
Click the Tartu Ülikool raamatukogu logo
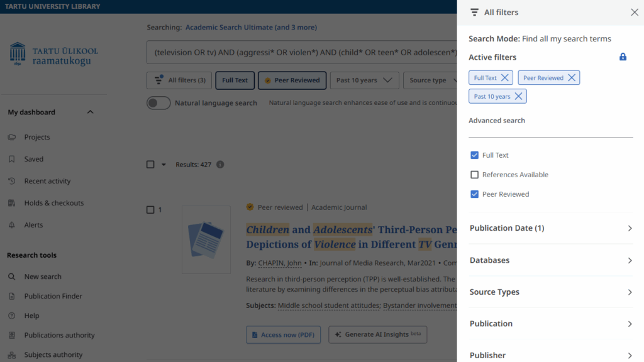tap(54, 55)
